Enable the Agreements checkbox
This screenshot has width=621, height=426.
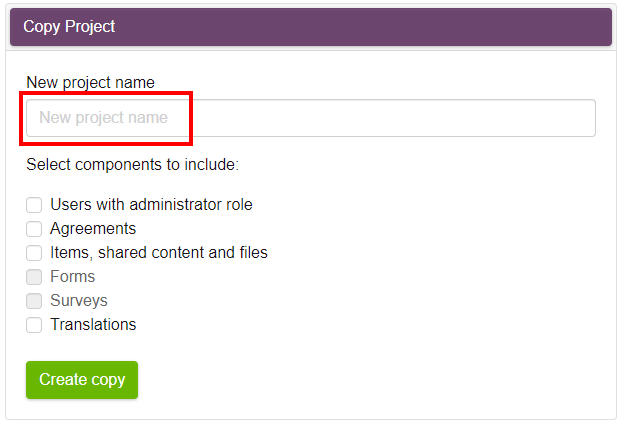34,229
